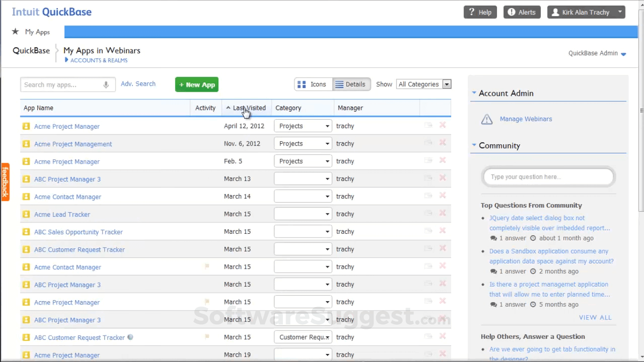644x362 pixels.
Task: Click the warning triangle beside Manage Webinars
Action: click(x=487, y=119)
